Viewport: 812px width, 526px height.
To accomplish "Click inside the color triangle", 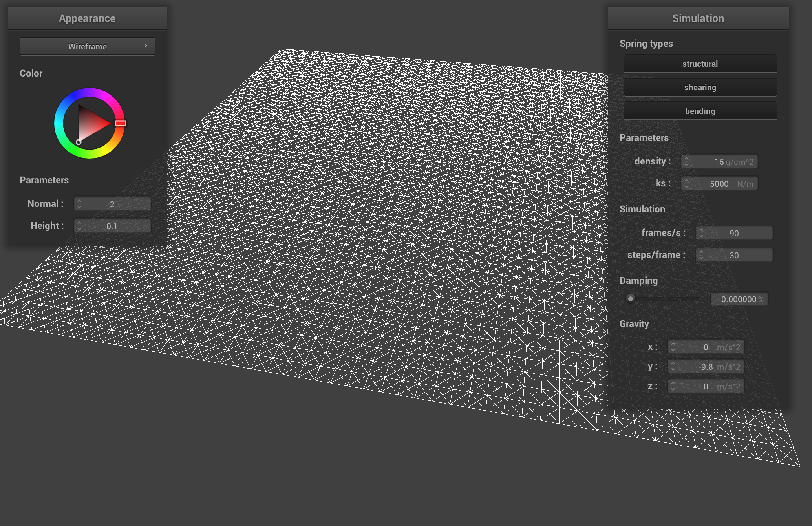I will 88,122.
